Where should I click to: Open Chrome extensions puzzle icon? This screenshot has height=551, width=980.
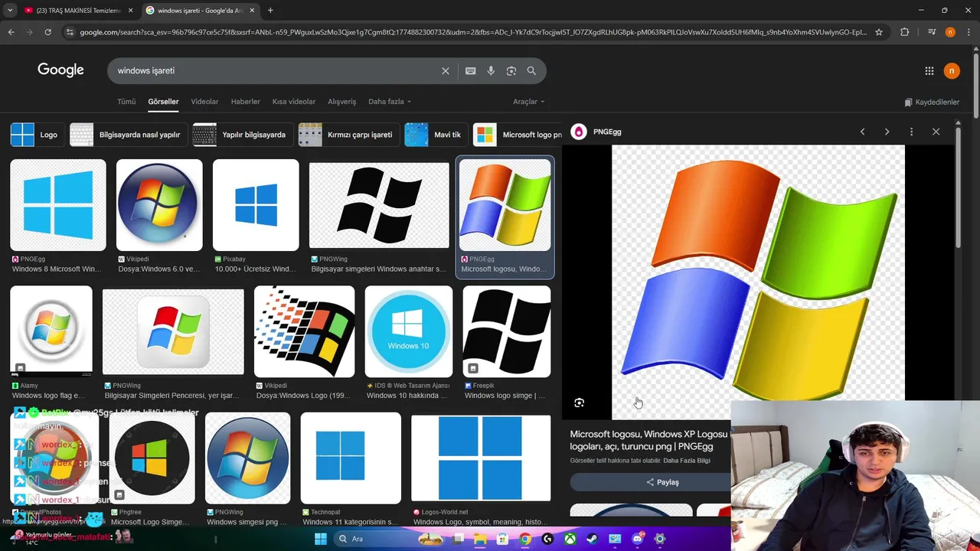pyautogui.click(x=905, y=32)
